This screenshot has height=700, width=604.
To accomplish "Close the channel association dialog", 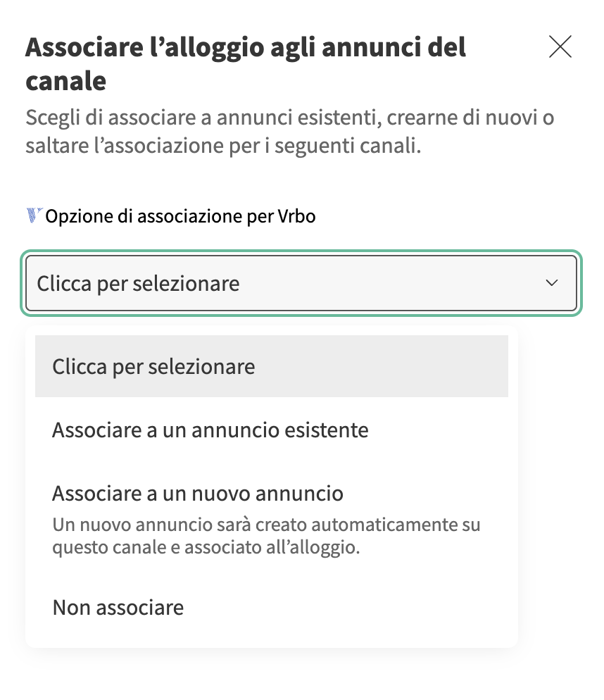I will pyautogui.click(x=560, y=47).
